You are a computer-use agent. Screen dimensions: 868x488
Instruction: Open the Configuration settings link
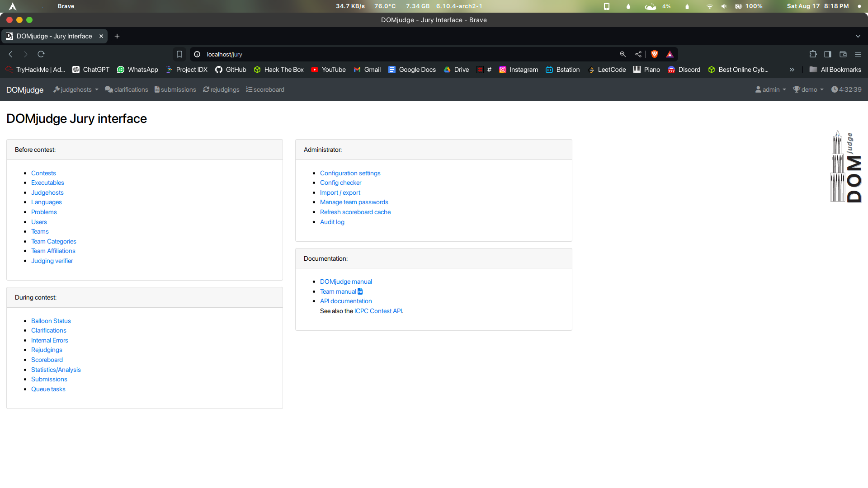[350, 173]
